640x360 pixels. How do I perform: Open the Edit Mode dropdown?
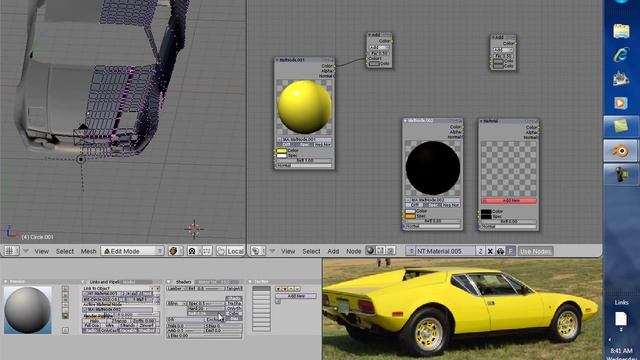[x=133, y=251]
